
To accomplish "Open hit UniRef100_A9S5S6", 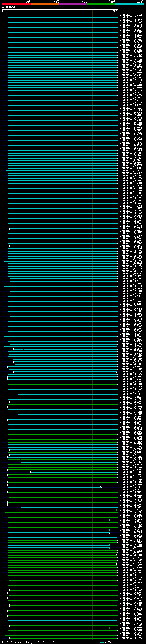I will click(131, 25).
